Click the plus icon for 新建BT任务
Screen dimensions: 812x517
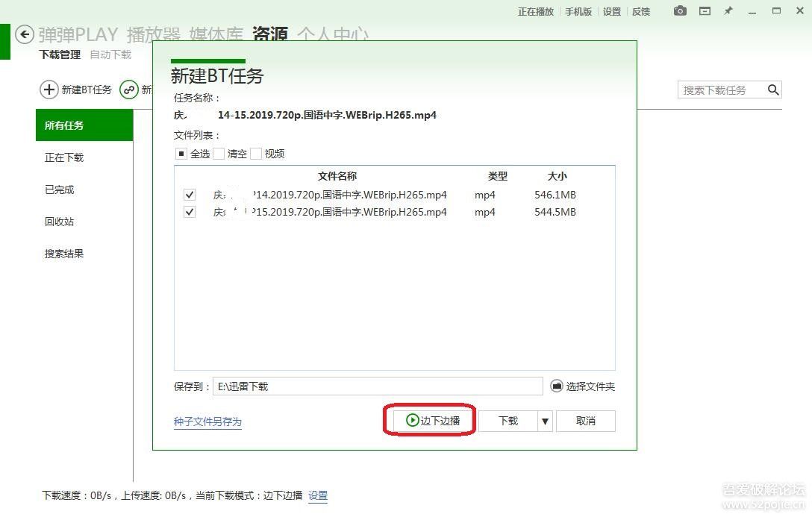49,90
